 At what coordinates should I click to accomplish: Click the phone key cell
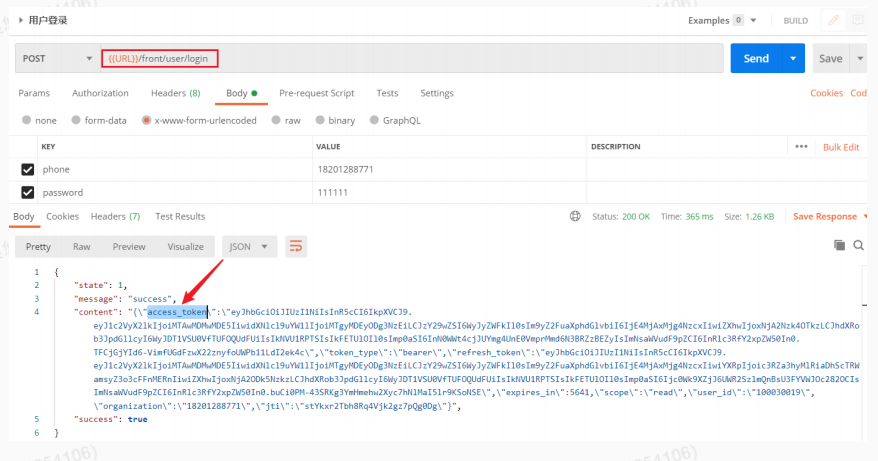175,169
